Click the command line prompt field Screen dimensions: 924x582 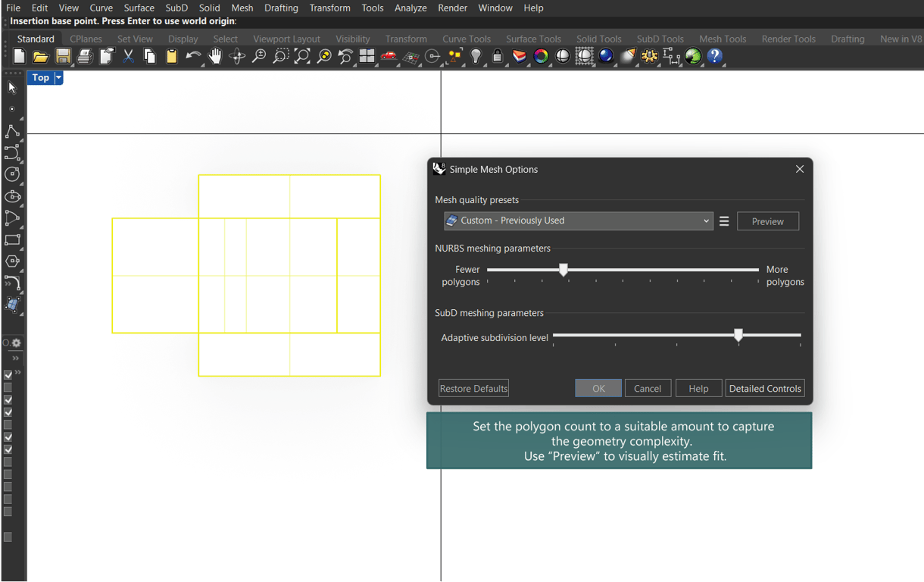coord(462,21)
